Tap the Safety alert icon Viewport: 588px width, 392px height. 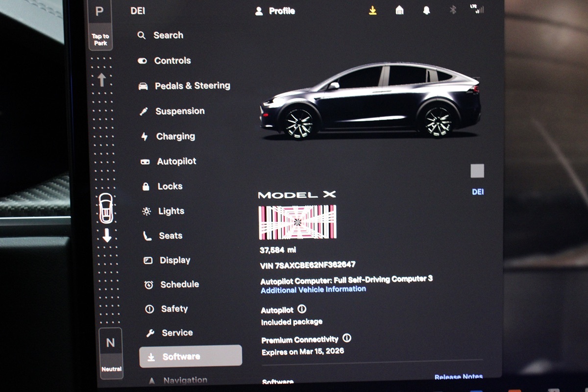point(149,309)
